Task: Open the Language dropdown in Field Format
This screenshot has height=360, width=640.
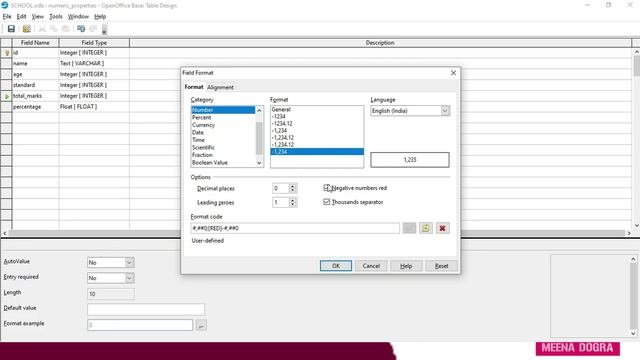Action: point(445,111)
